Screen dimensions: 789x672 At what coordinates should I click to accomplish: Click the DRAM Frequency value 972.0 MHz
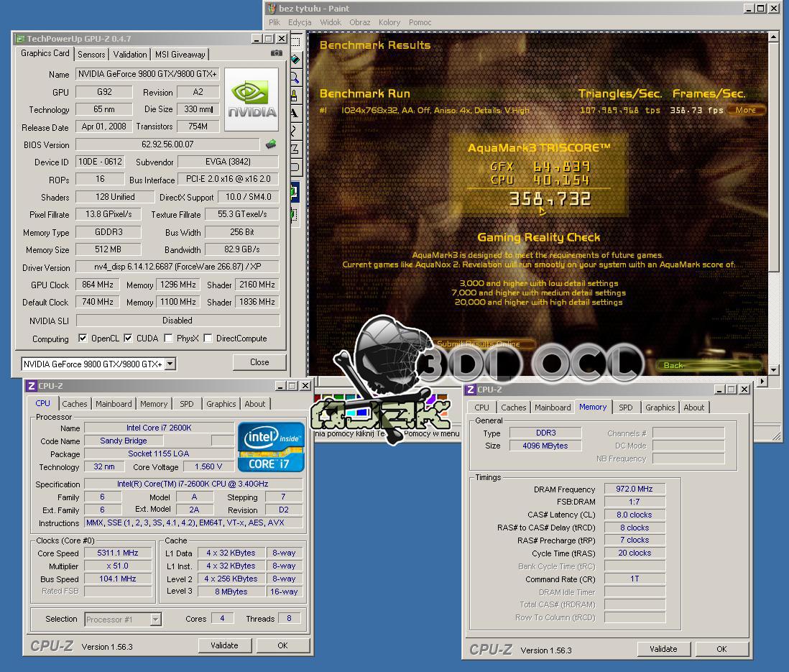point(634,489)
